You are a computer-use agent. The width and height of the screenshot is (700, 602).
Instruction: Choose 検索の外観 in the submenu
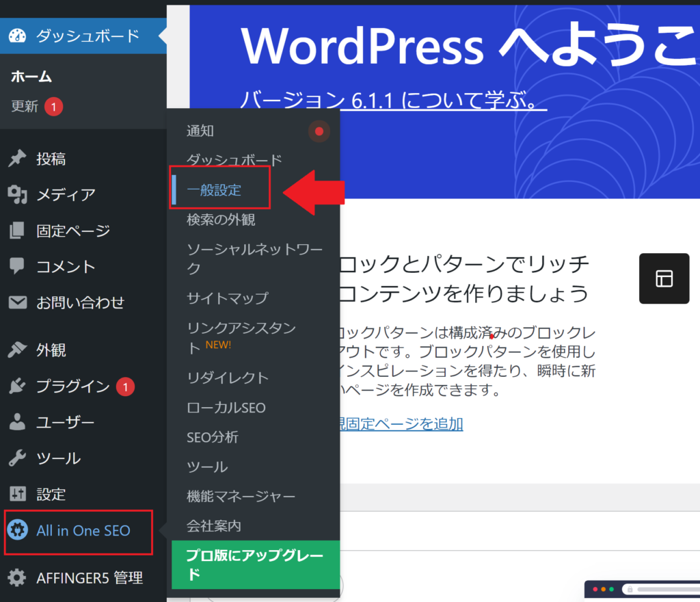coord(221,220)
